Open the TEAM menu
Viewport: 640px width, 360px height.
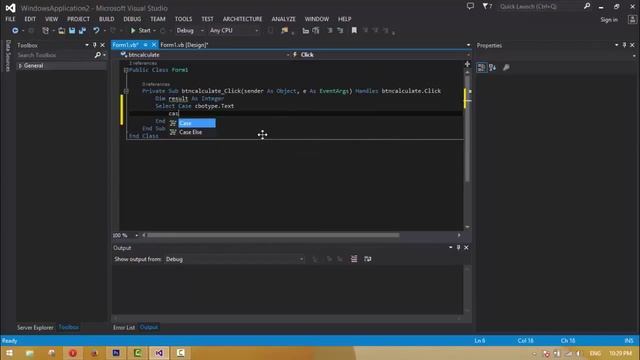(158, 19)
